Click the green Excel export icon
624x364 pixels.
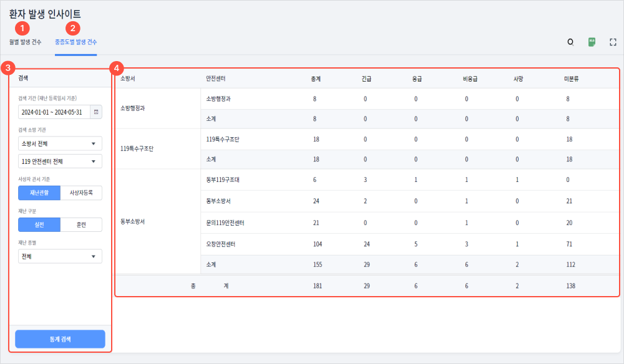click(x=592, y=42)
